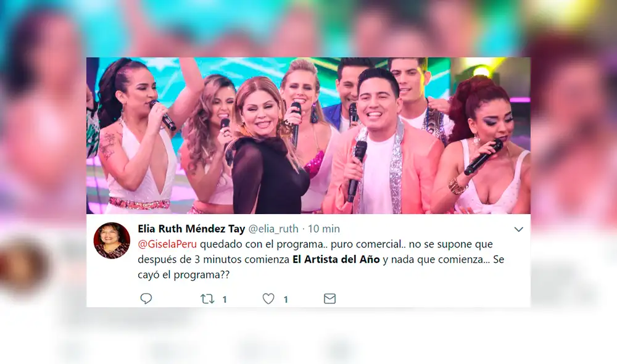Click the reply speech bubble icon
The width and height of the screenshot is (617, 364).
click(x=146, y=299)
